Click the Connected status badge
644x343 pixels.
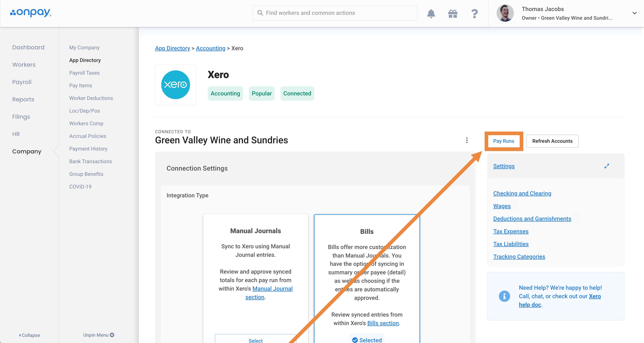(297, 93)
